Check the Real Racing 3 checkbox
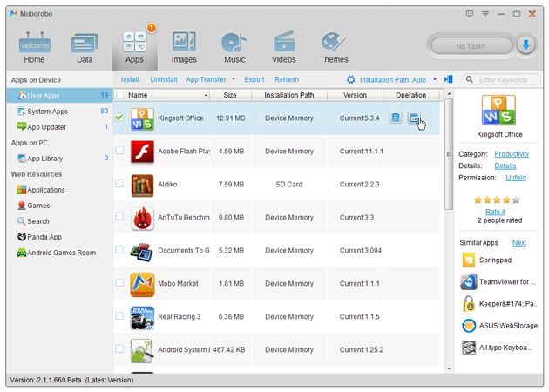Image resolution: width=549 pixels, height=392 pixels. click(119, 315)
